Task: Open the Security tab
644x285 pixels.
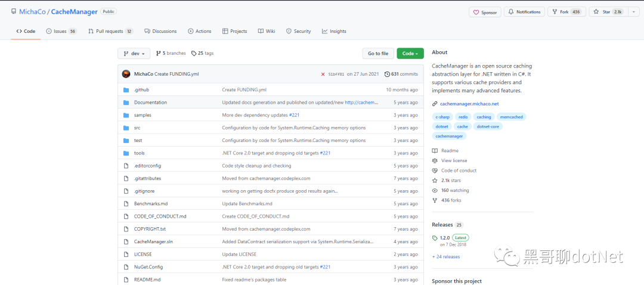Action: (299, 31)
